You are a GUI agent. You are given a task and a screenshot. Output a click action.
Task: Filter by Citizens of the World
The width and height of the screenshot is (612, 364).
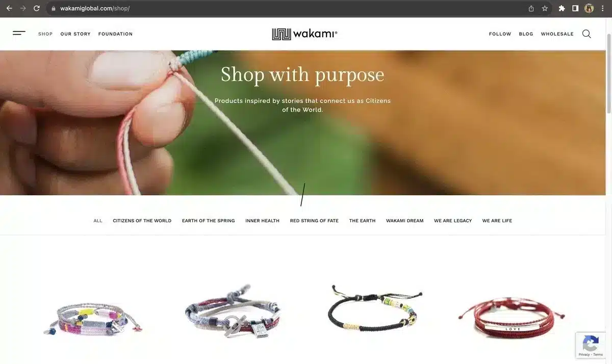pyautogui.click(x=142, y=221)
